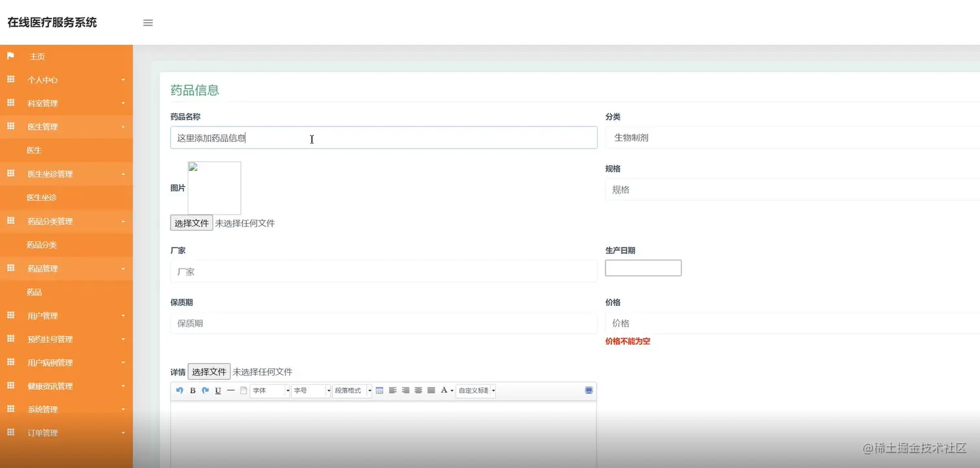Open the 自定义标题 custom heading dropdown
Image resolution: width=980 pixels, height=468 pixels.
pyautogui.click(x=476, y=390)
